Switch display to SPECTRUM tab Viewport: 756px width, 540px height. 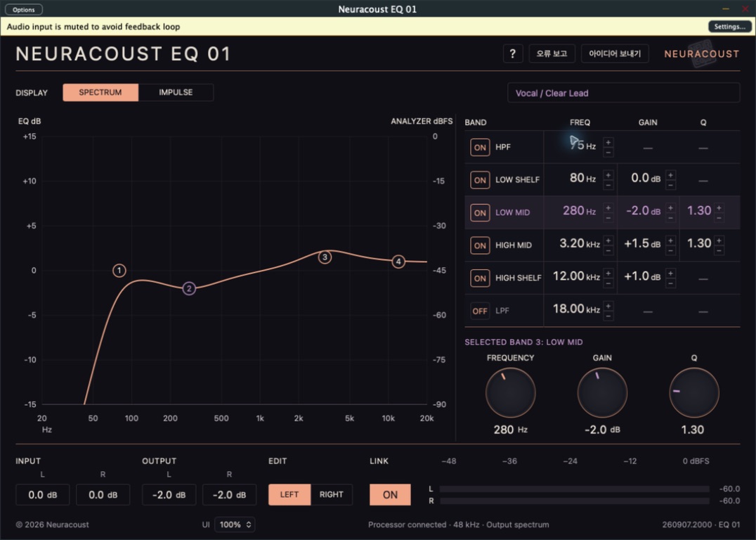click(x=100, y=92)
